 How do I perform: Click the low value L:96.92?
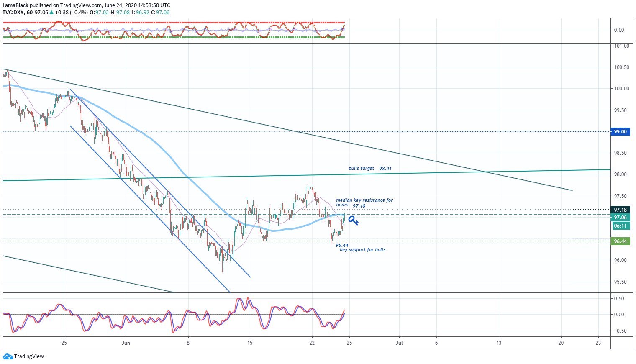140,13
